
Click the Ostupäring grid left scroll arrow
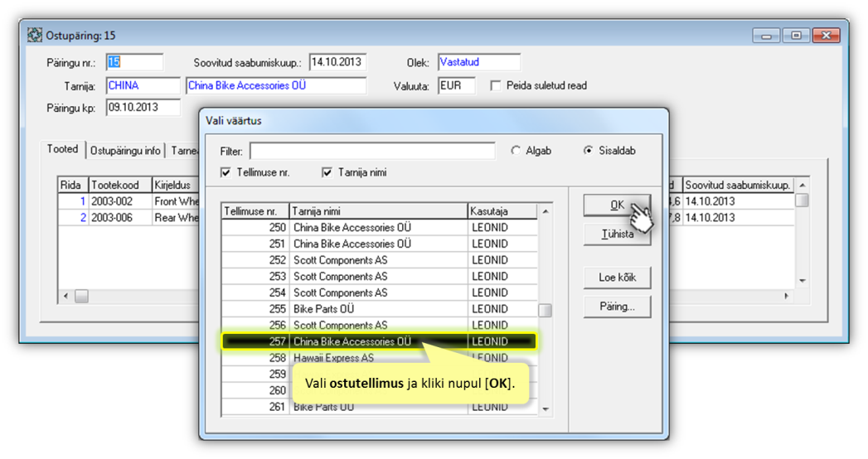tap(65, 297)
